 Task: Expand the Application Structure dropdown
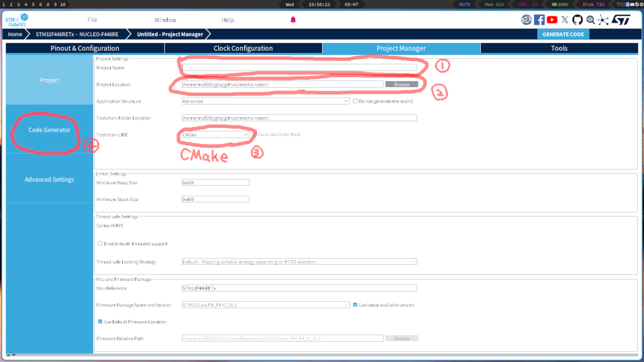point(266,101)
